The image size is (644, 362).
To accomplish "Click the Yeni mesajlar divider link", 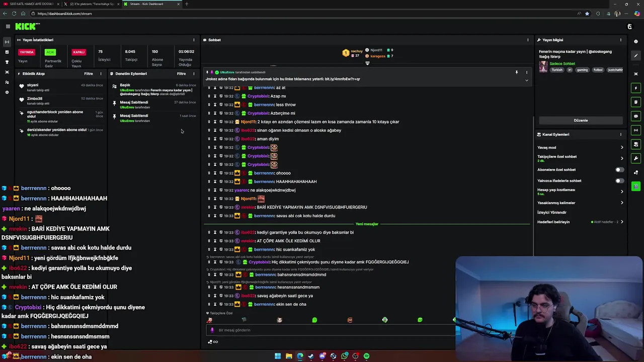I will pos(367,224).
